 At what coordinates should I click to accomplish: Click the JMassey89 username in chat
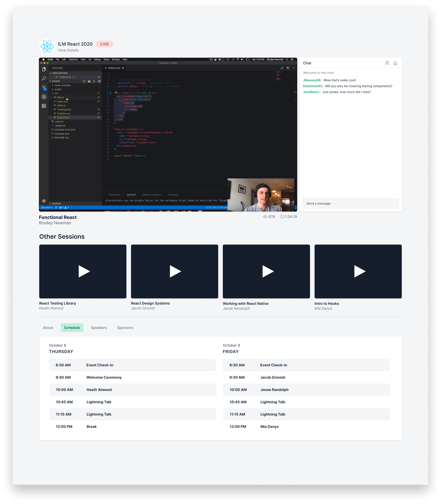[312, 80]
